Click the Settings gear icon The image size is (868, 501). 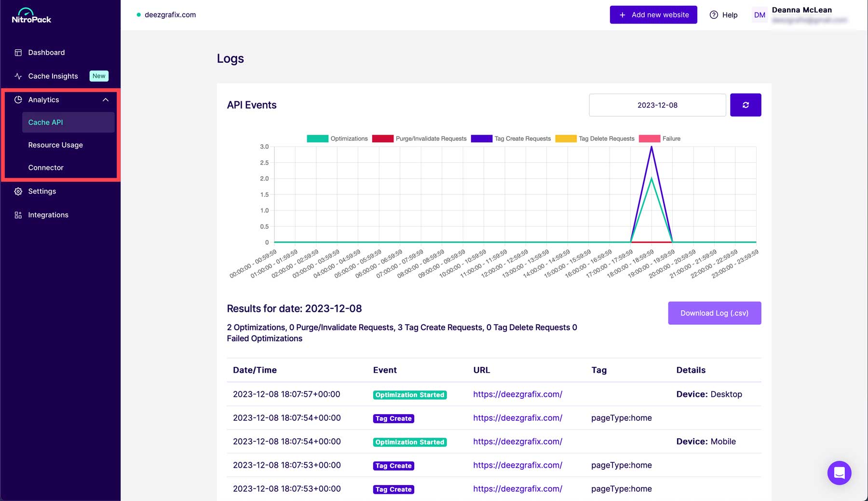[18, 191]
